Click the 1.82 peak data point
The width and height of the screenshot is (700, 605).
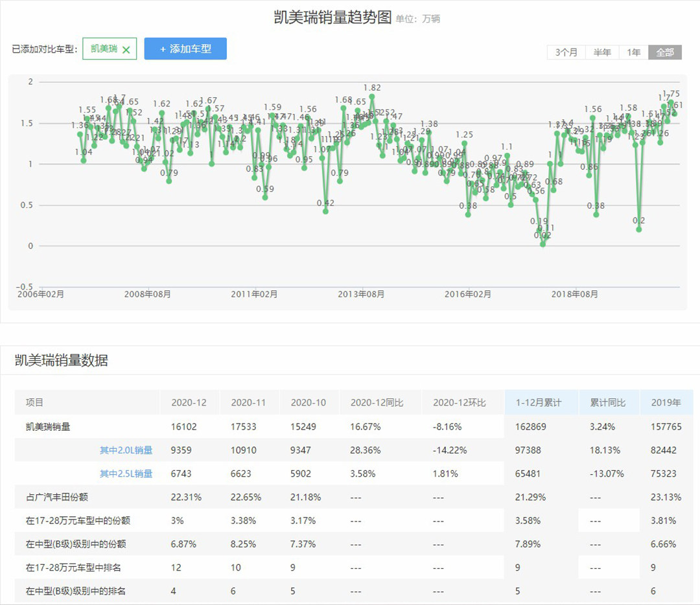pos(372,97)
